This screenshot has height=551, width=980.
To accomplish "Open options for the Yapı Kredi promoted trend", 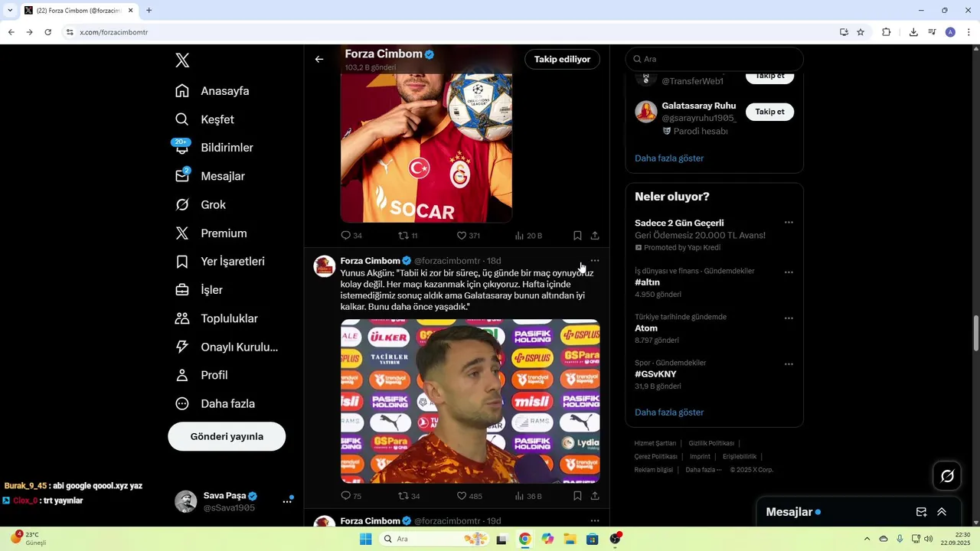I will click(789, 223).
